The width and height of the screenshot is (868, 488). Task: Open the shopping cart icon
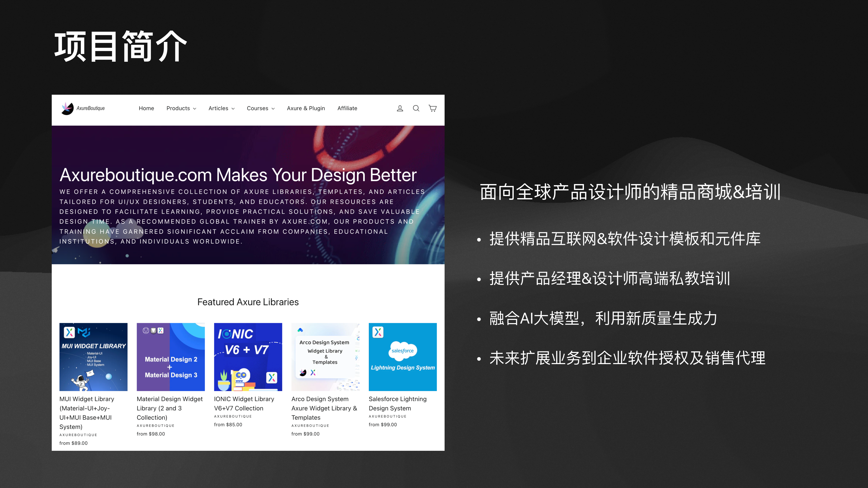pyautogui.click(x=432, y=108)
